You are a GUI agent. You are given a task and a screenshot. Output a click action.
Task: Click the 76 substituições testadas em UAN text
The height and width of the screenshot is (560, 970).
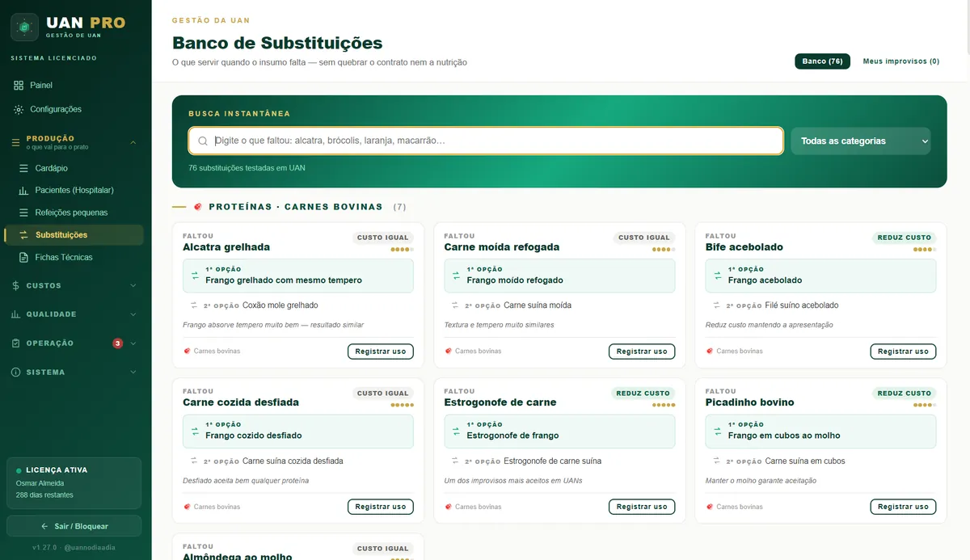pyautogui.click(x=247, y=168)
